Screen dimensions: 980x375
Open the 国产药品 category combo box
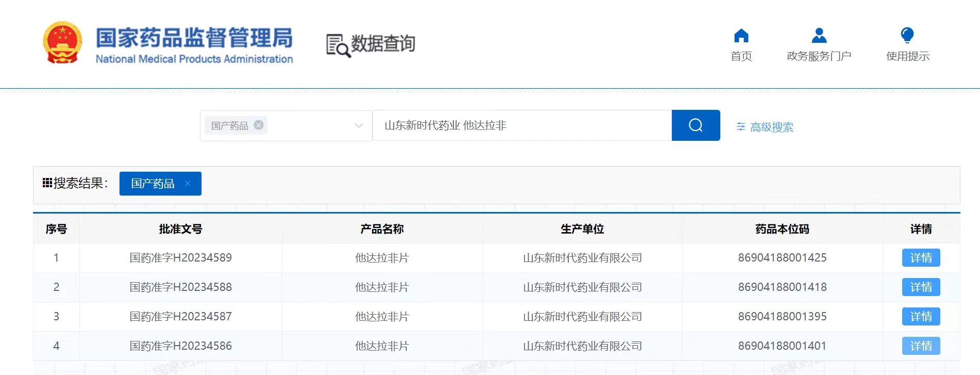pyautogui.click(x=286, y=125)
